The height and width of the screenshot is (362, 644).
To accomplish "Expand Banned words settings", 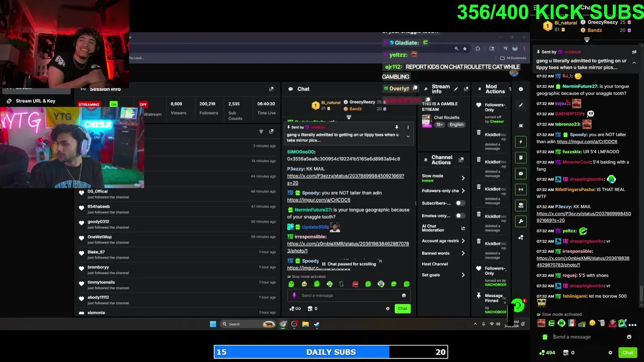I will pos(463,253).
